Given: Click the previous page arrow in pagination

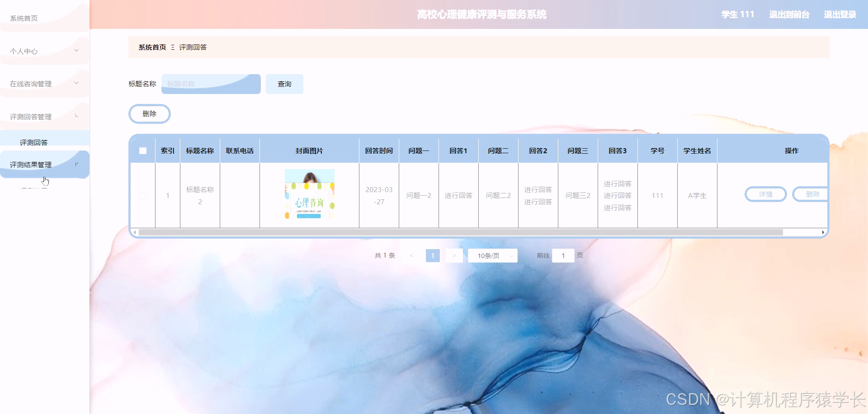Looking at the screenshot, I should coord(411,255).
